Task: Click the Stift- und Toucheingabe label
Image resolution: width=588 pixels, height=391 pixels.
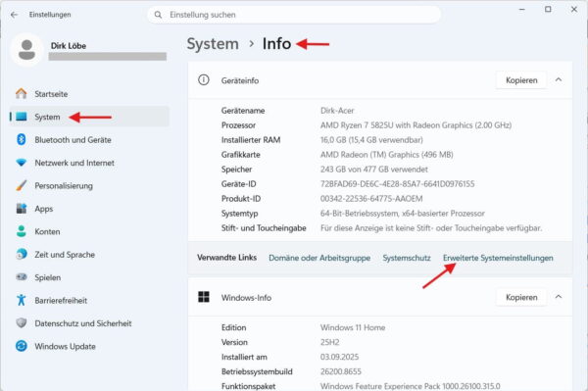Action: pyautogui.click(x=264, y=228)
